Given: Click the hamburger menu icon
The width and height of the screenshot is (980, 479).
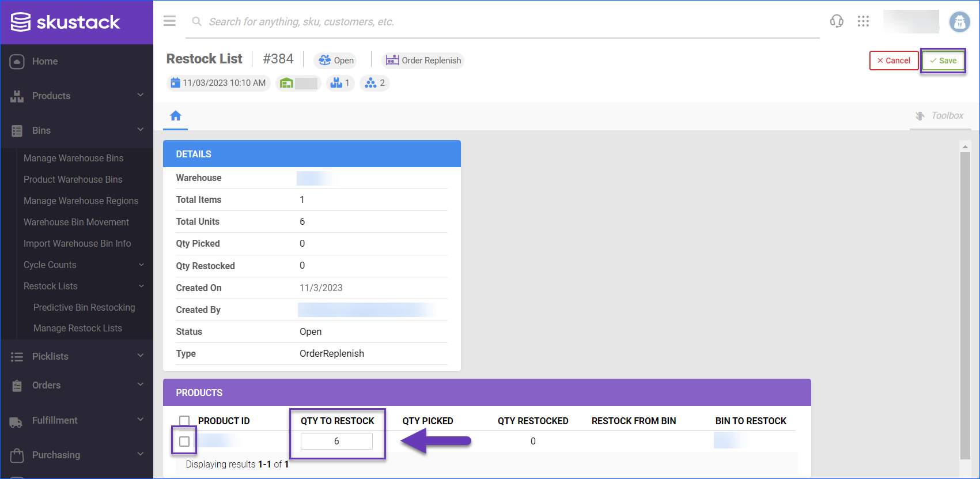Looking at the screenshot, I should [169, 21].
